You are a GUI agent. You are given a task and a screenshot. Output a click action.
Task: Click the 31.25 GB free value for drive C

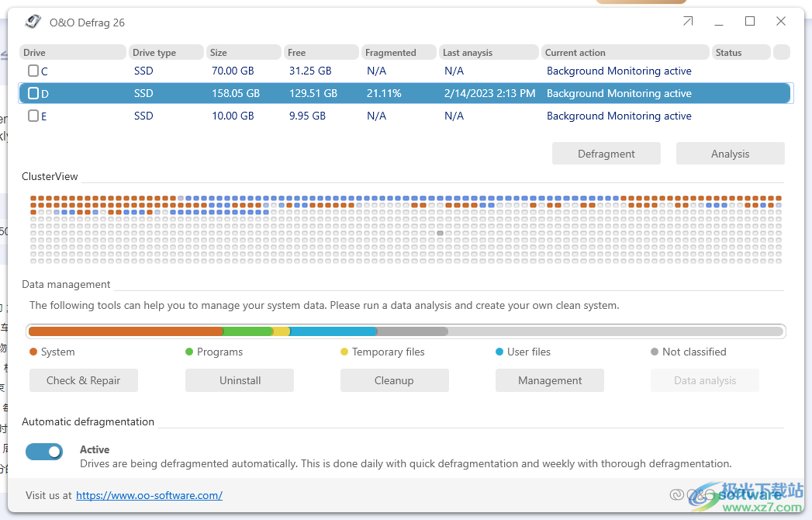point(310,71)
